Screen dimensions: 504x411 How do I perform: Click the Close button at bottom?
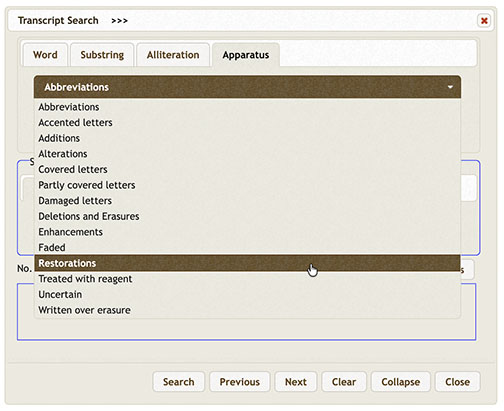pyautogui.click(x=457, y=382)
